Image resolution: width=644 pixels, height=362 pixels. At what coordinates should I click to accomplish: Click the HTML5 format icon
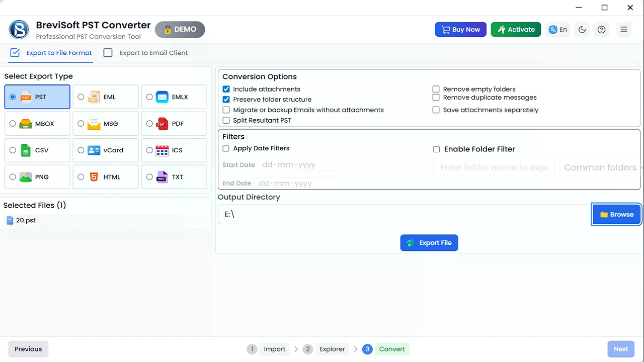[94, 177]
